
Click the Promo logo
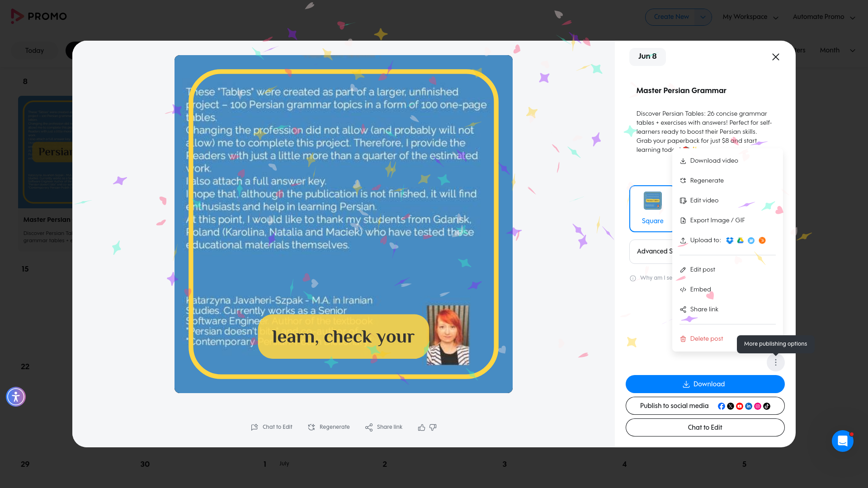[39, 16]
